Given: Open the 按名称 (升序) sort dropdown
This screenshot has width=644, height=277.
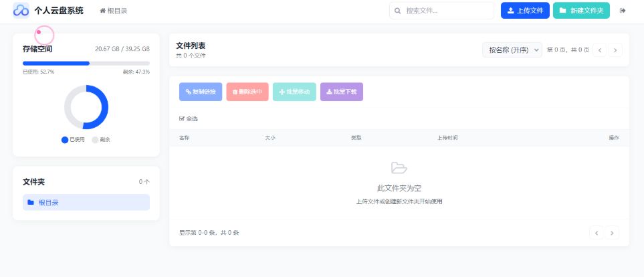Looking at the screenshot, I should pos(512,50).
